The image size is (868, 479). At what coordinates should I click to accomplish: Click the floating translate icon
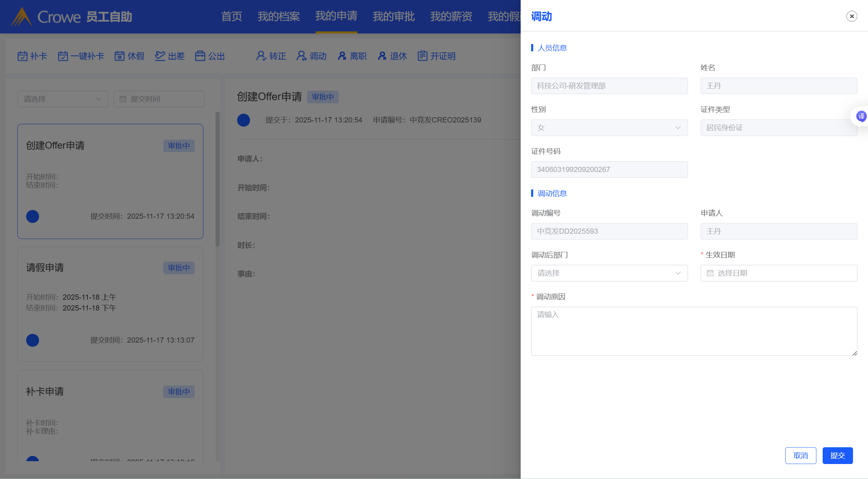coord(861,116)
